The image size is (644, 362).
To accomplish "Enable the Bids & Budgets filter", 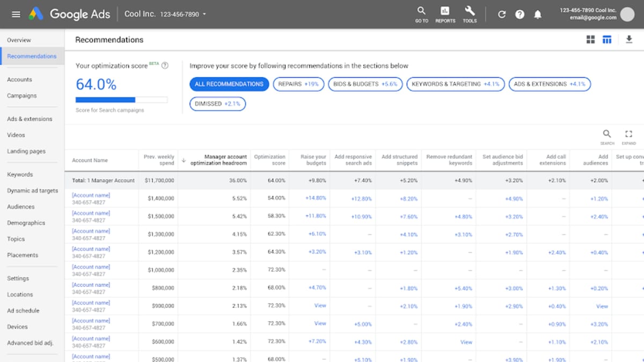I will click(x=365, y=84).
